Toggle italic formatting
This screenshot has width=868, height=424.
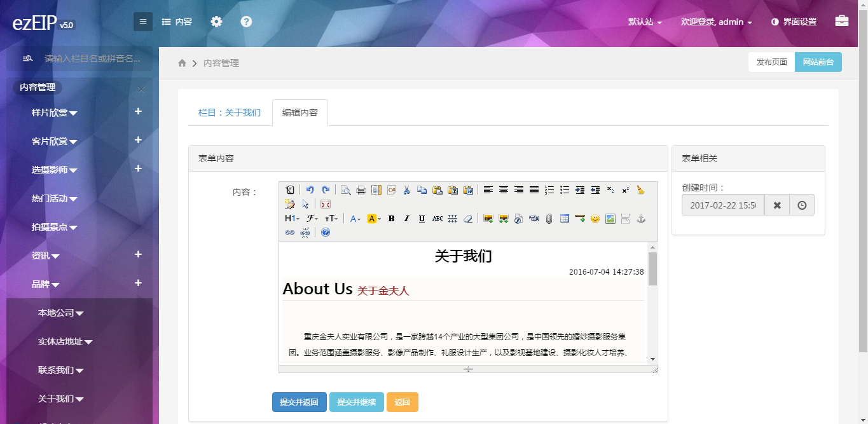(x=406, y=218)
